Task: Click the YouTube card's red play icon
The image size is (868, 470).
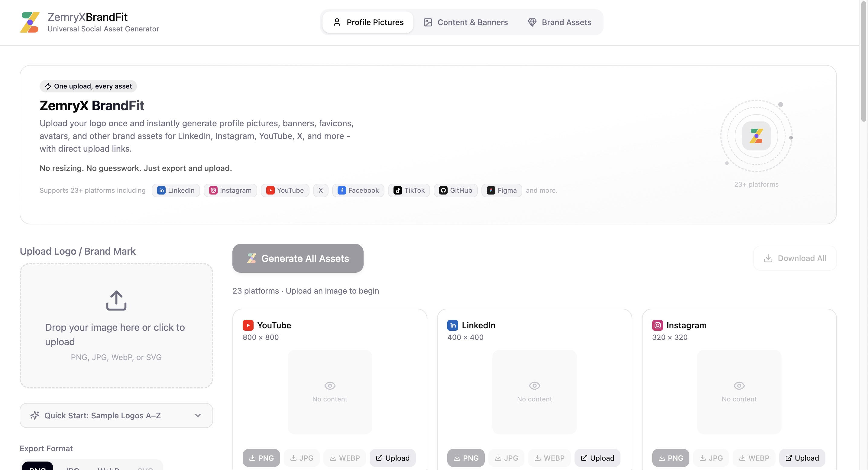Action: tap(248, 325)
